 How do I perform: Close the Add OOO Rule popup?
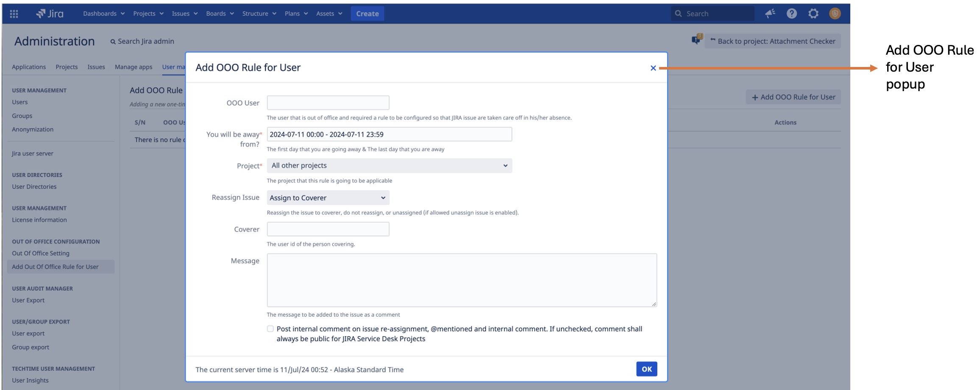653,68
